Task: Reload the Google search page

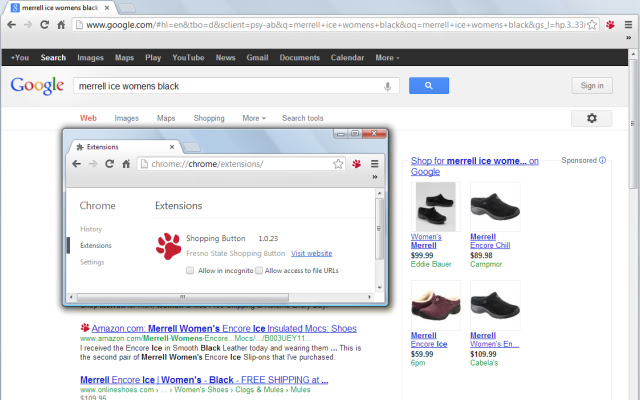Action: coord(44,25)
